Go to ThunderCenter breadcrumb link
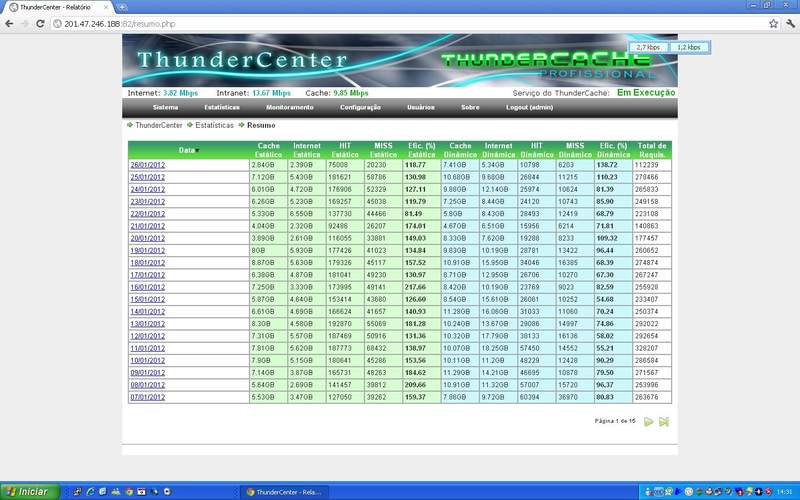This screenshot has width=800, height=500. 159,125
